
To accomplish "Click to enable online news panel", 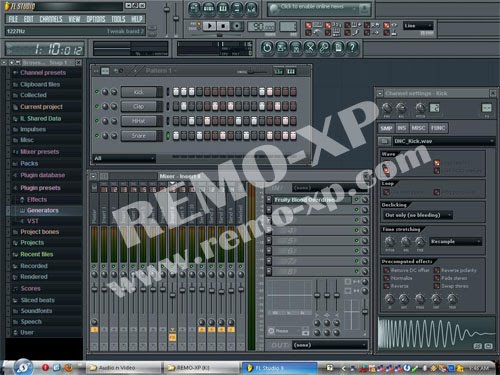I will point(319,9).
